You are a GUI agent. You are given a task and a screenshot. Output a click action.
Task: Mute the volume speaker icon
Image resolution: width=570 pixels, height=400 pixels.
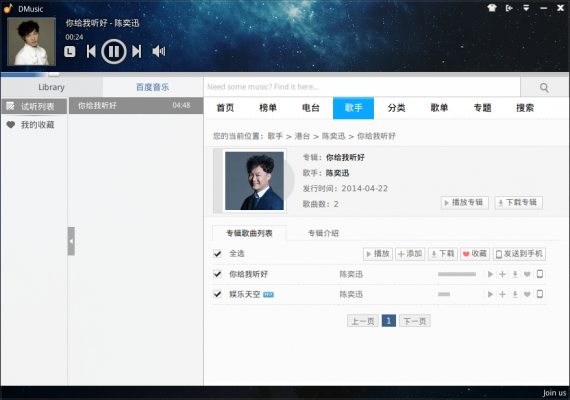click(158, 51)
